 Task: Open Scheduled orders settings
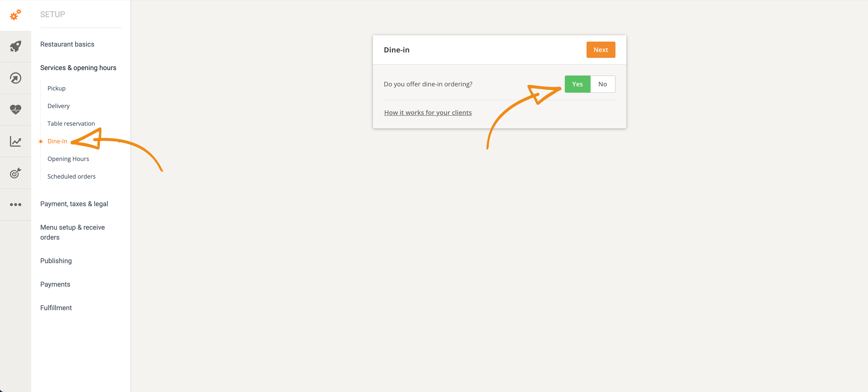[x=72, y=177]
